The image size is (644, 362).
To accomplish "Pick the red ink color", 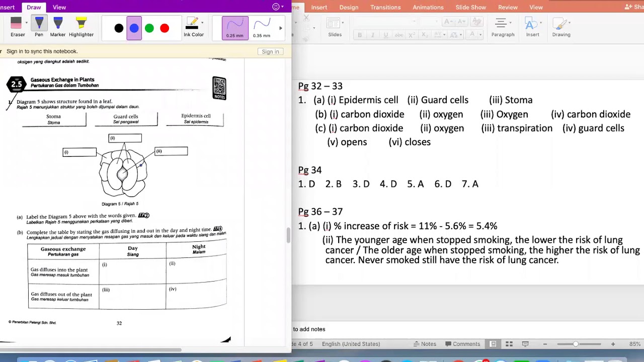I will pyautogui.click(x=165, y=28).
